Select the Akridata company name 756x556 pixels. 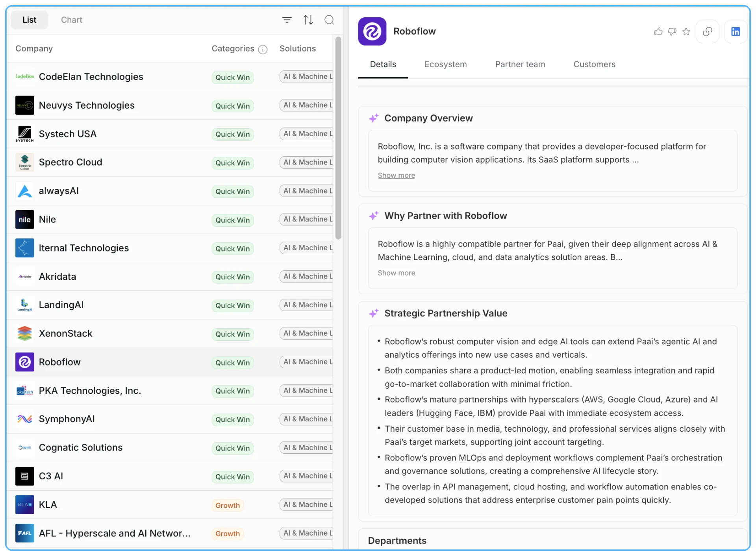[x=57, y=277]
